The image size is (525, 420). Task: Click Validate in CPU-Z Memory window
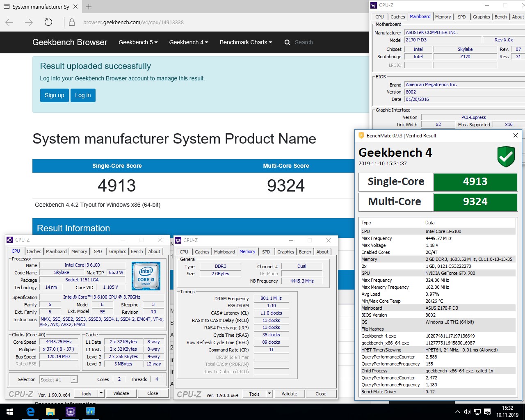click(289, 394)
